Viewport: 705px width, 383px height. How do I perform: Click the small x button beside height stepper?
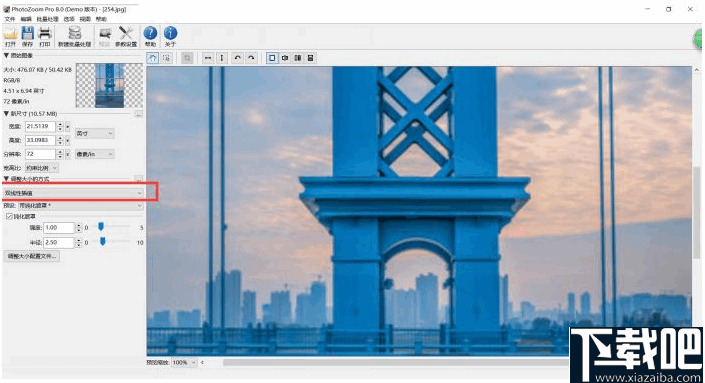coord(68,141)
